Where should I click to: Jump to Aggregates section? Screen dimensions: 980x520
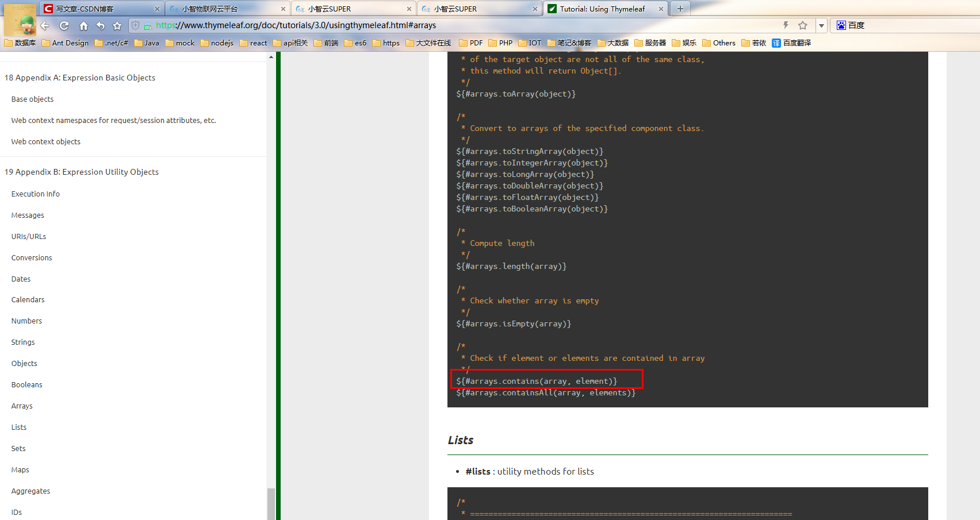(31, 491)
